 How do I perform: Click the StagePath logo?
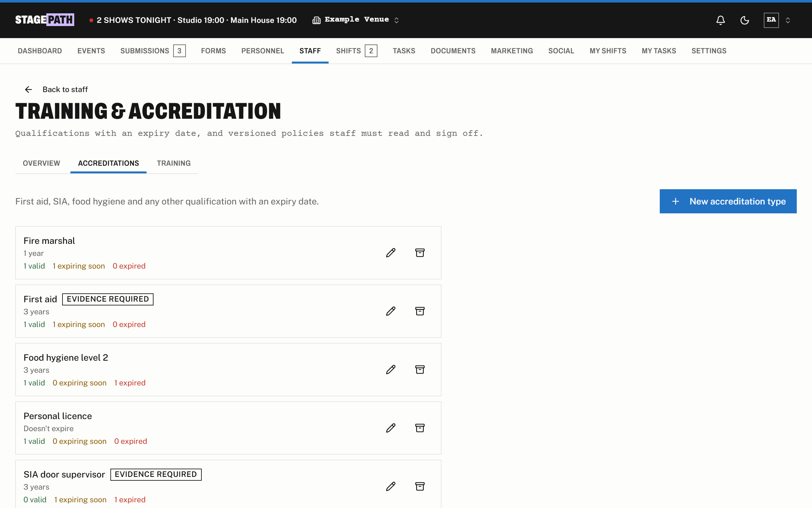coord(45,20)
